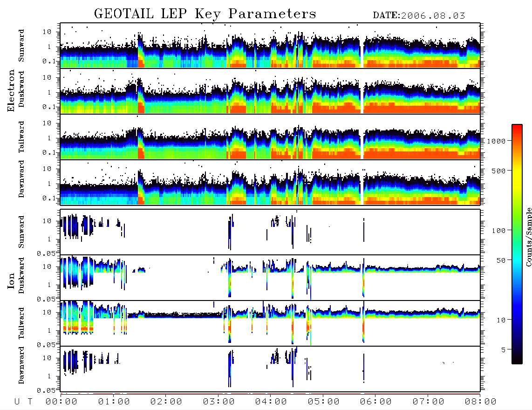
Task: Click inside the Ion Duskward spectrogram panel
Action: coord(270,278)
